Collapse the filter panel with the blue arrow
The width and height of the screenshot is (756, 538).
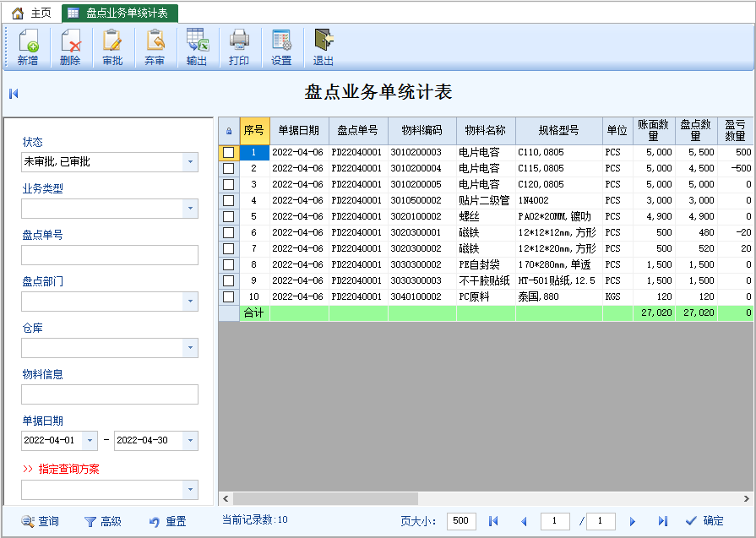(14, 94)
